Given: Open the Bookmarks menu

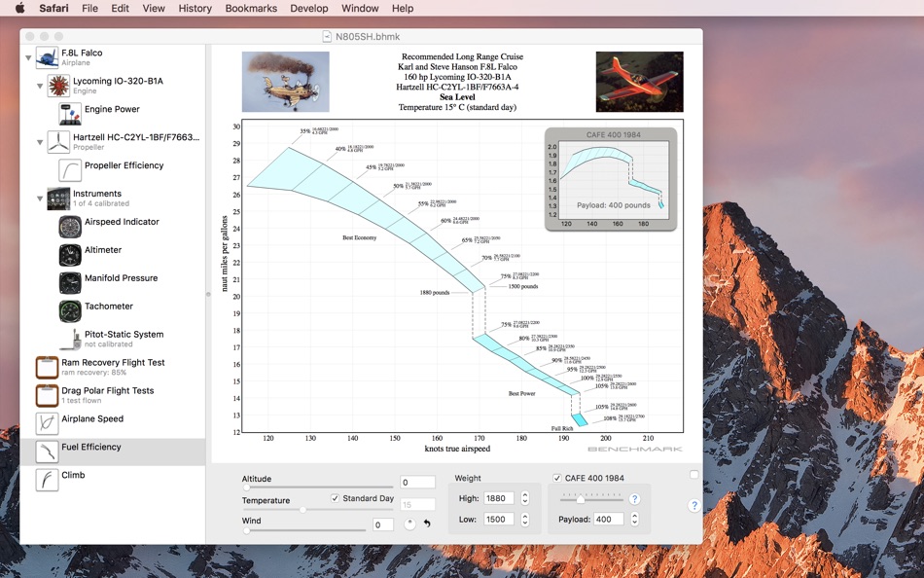Looking at the screenshot, I should [x=251, y=8].
